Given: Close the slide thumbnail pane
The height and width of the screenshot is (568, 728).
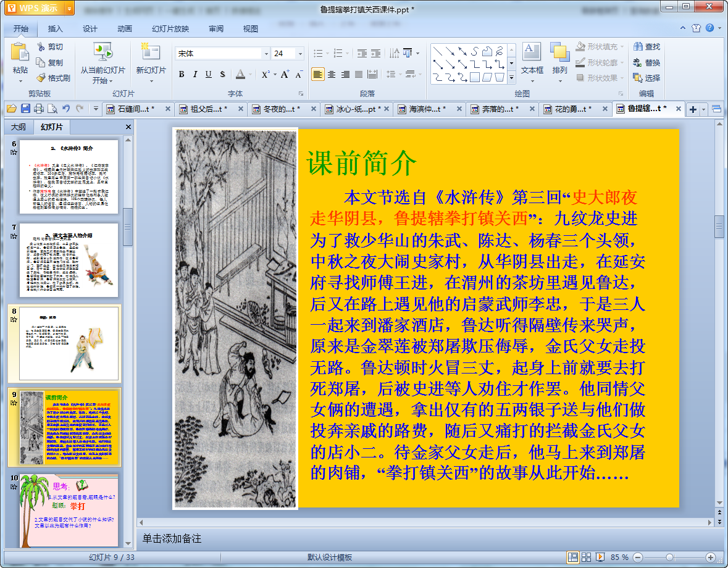Looking at the screenshot, I should click(x=128, y=127).
